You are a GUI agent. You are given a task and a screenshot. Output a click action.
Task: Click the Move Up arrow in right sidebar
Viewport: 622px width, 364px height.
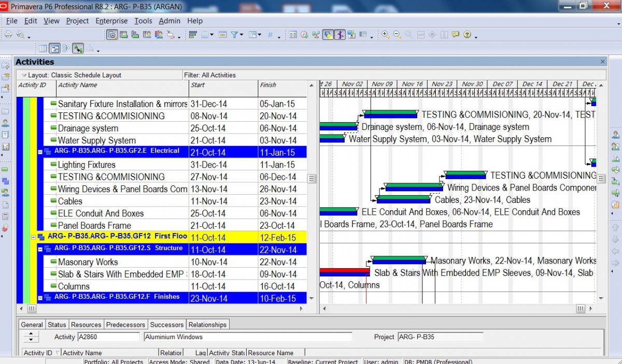[x=616, y=227]
